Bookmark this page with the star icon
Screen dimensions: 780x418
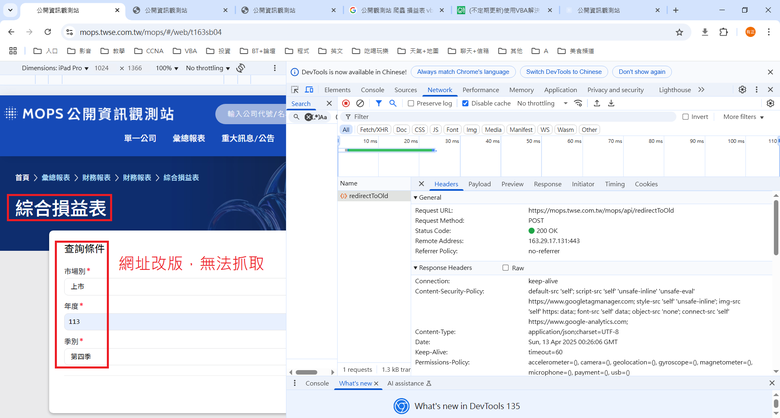(x=680, y=32)
